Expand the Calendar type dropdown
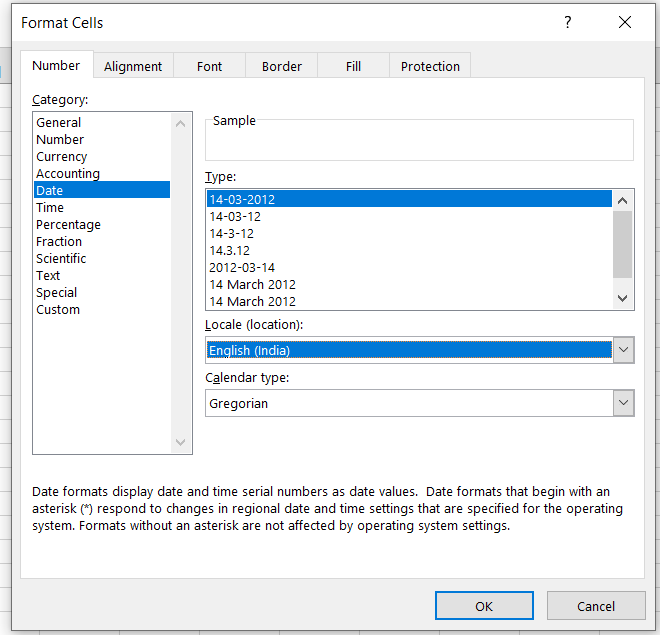660x635 pixels. (623, 403)
